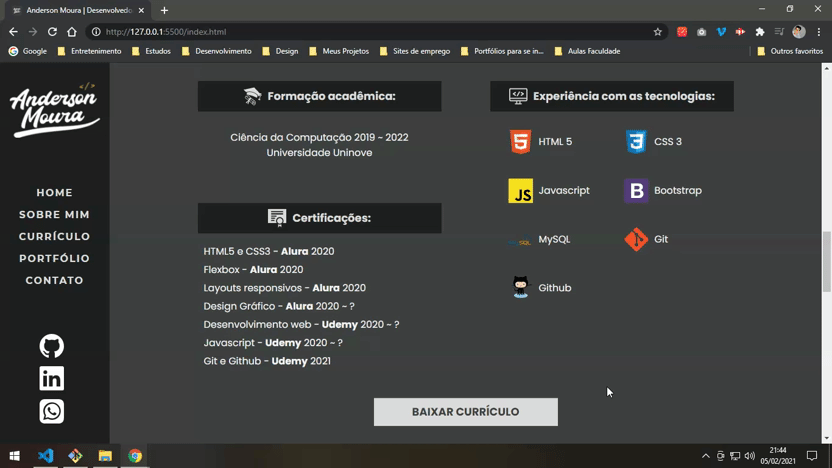Open Visual Studio Code from taskbar

click(x=46, y=456)
